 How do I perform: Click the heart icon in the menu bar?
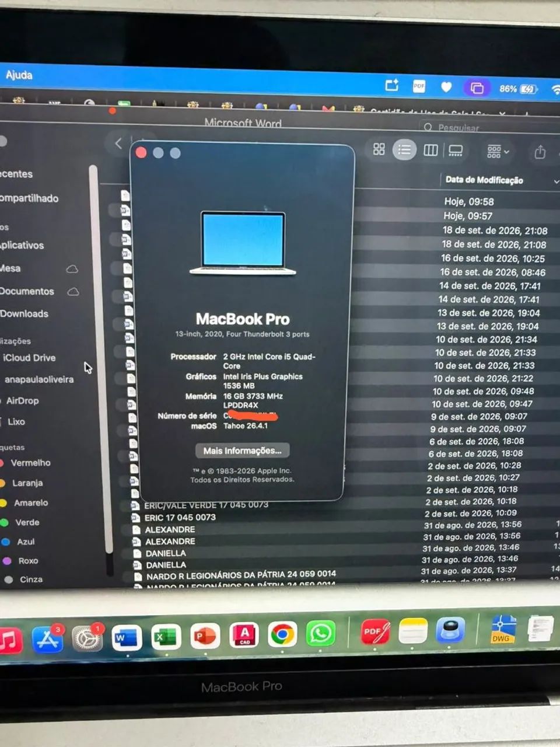tap(446, 87)
